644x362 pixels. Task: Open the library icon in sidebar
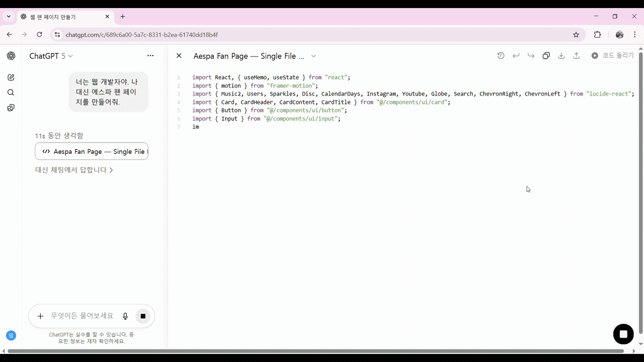click(x=11, y=108)
